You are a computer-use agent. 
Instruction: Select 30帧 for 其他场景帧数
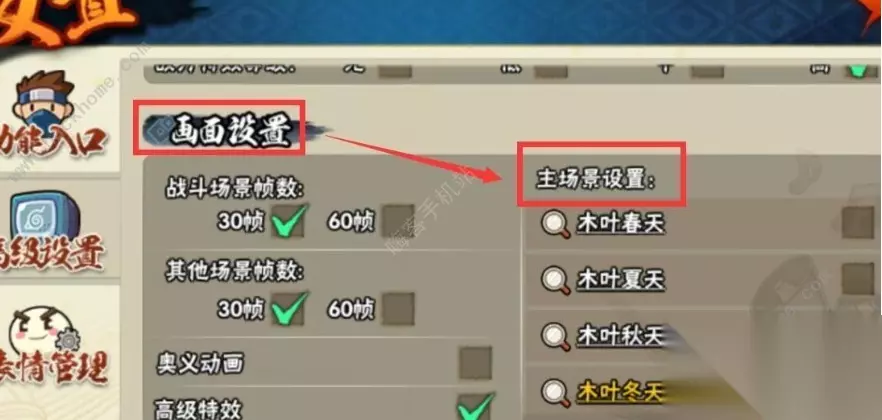[x=289, y=308]
